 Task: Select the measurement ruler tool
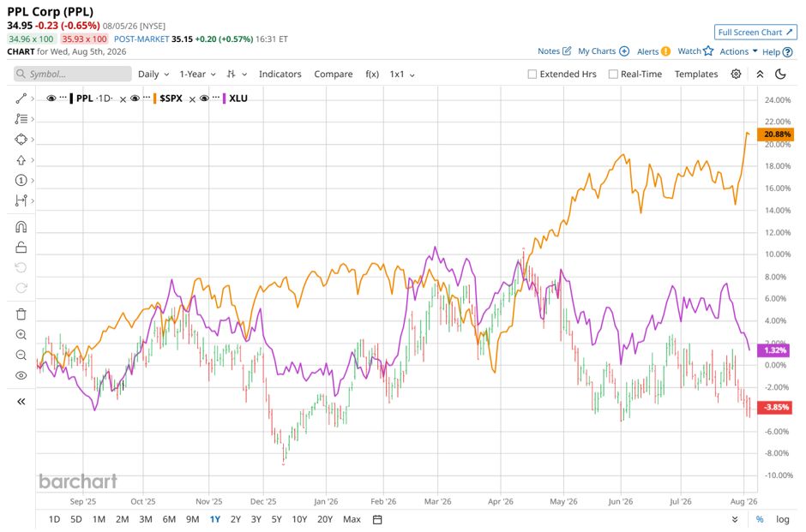point(21,200)
